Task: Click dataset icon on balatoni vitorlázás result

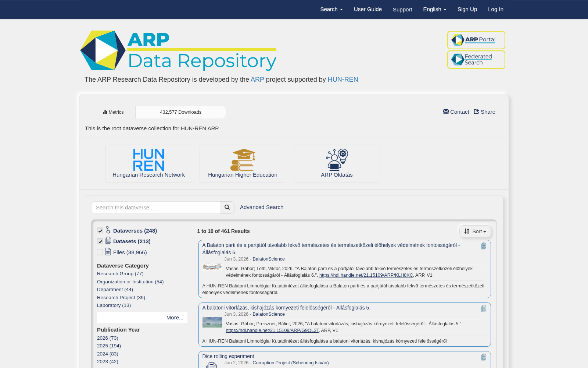Action: pos(484,308)
